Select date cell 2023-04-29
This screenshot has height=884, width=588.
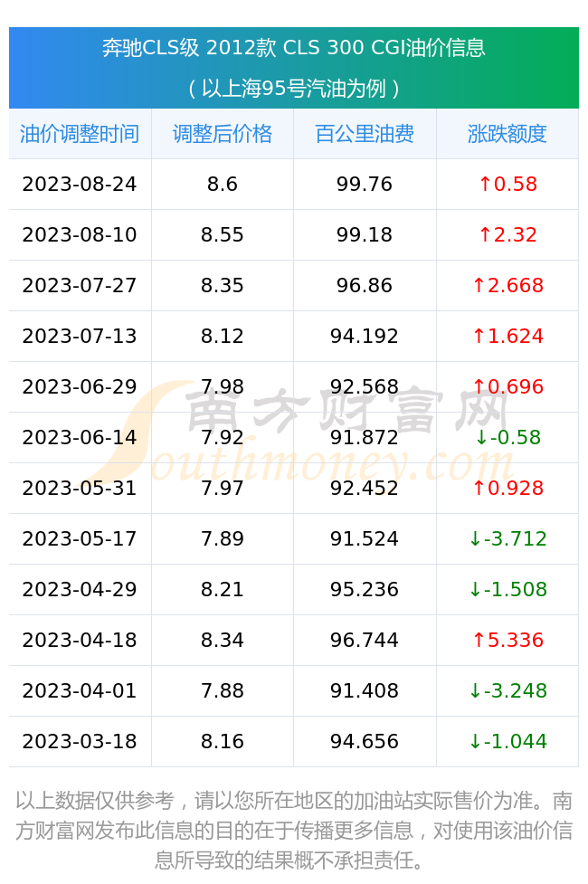point(80,590)
